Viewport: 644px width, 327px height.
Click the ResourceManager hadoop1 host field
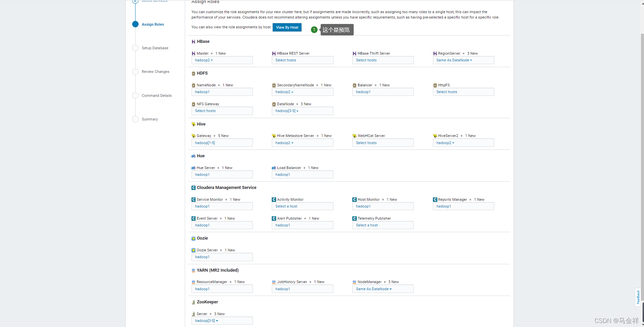pyautogui.click(x=222, y=289)
